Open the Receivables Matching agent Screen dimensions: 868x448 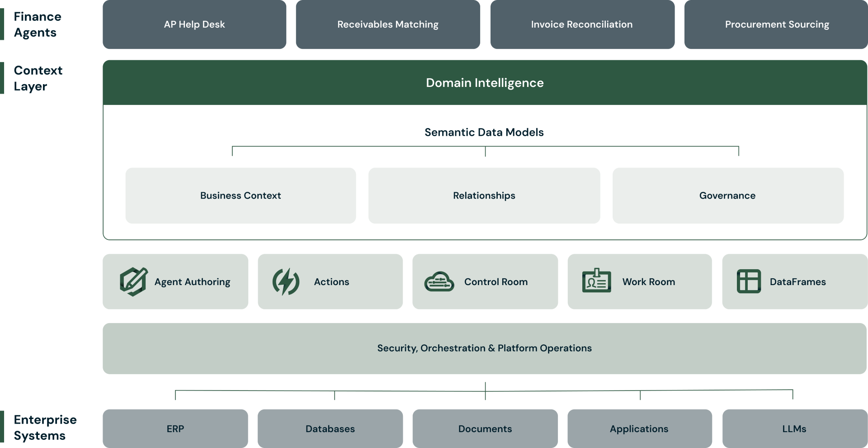pos(387,24)
